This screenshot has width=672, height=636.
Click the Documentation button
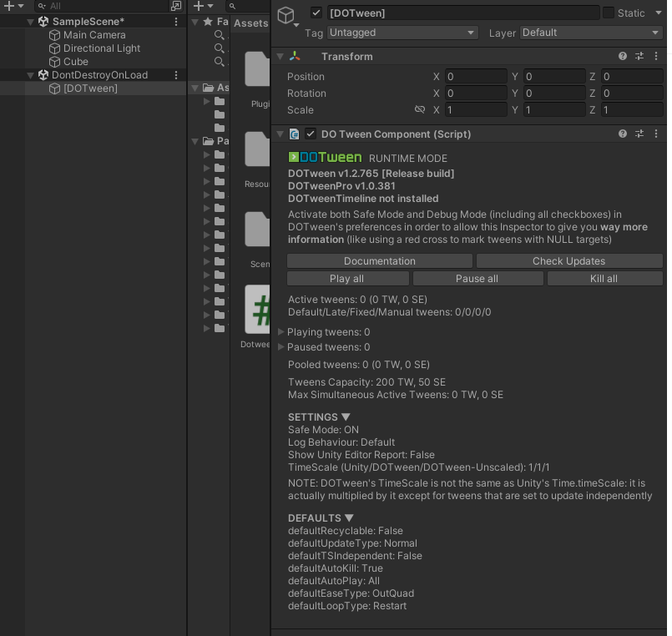pyautogui.click(x=380, y=261)
